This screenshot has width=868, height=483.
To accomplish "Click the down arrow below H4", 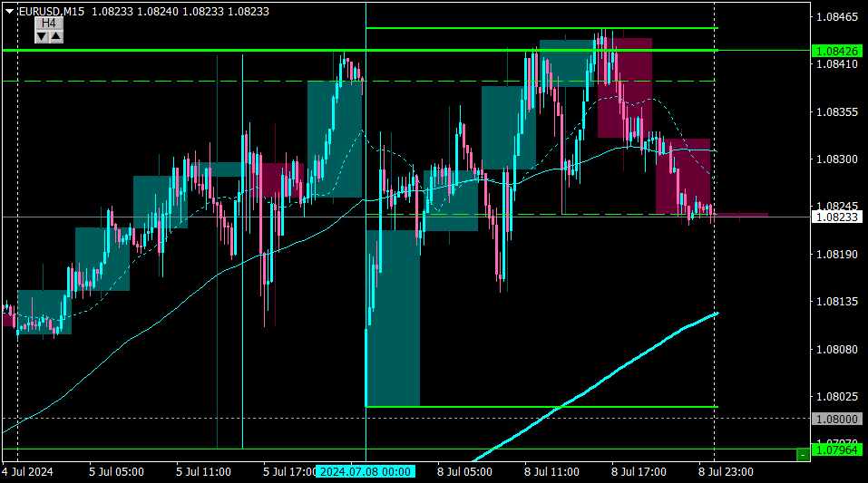I will coord(42,36).
